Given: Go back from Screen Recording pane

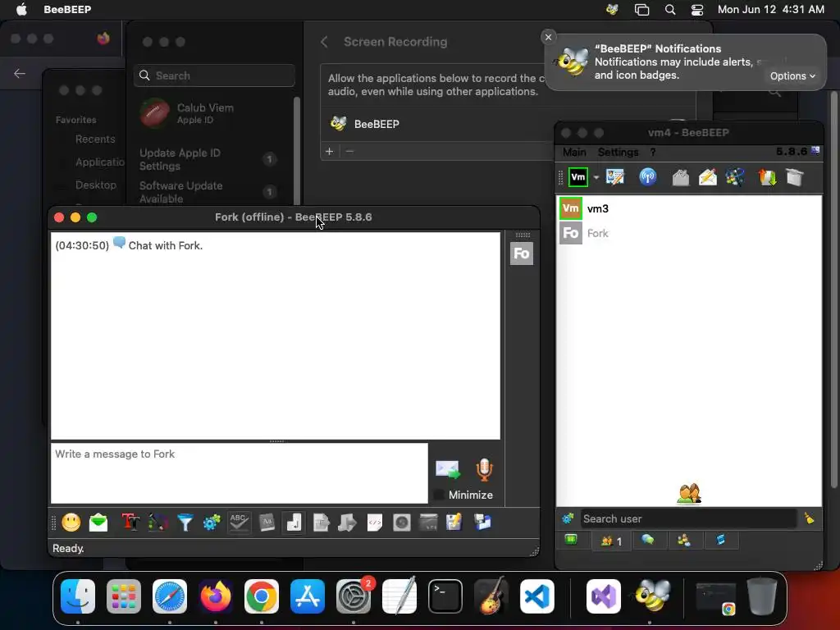Looking at the screenshot, I should click(324, 42).
